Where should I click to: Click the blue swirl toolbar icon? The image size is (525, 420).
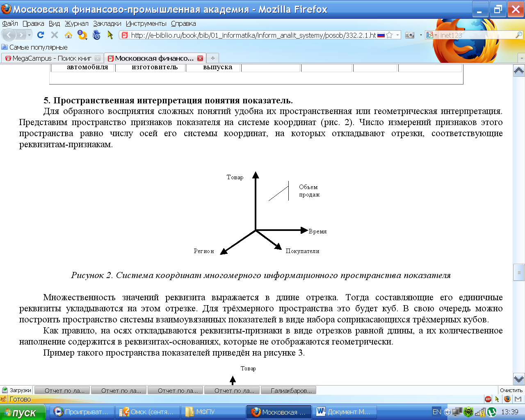96,35
